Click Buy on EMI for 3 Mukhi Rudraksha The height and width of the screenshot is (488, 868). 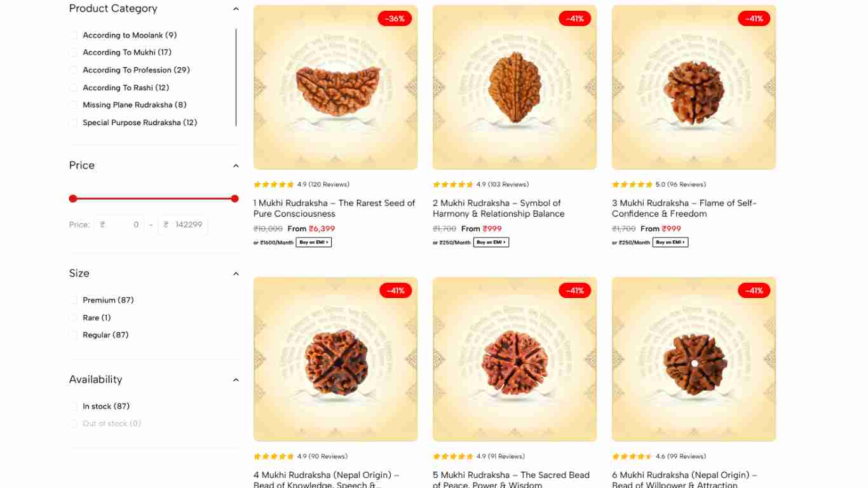pyautogui.click(x=670, y=242)
